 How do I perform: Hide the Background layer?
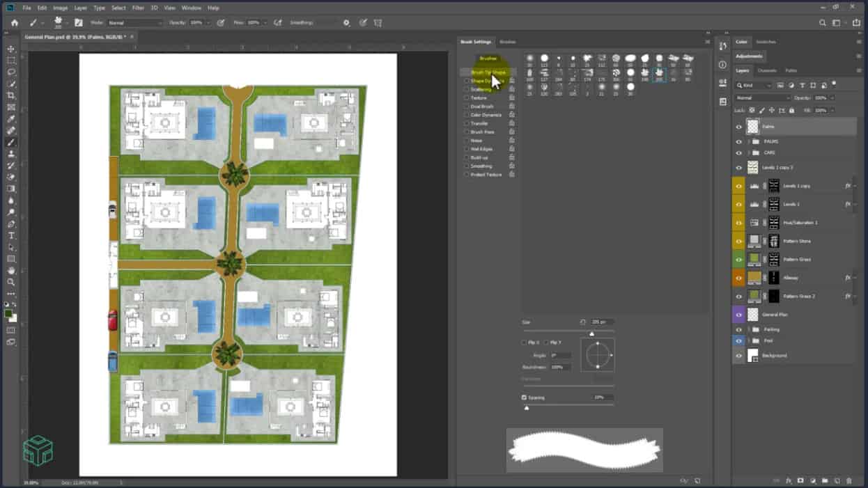coord(738,356)
